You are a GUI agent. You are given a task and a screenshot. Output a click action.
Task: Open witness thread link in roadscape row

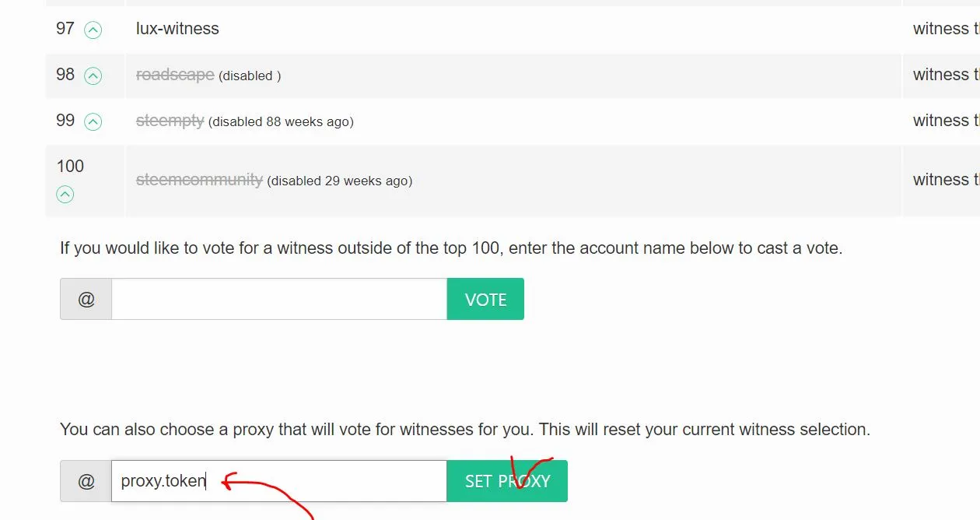[944, 75]
